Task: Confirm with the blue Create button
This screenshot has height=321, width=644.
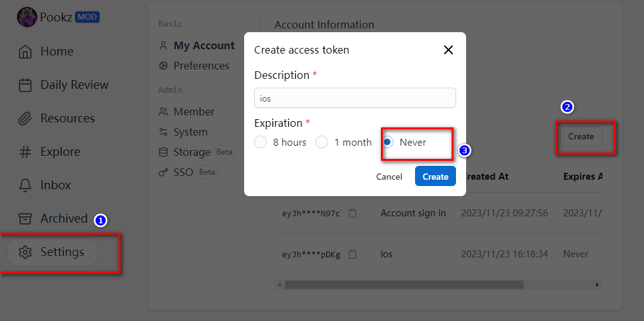Action: click(435, 177)
